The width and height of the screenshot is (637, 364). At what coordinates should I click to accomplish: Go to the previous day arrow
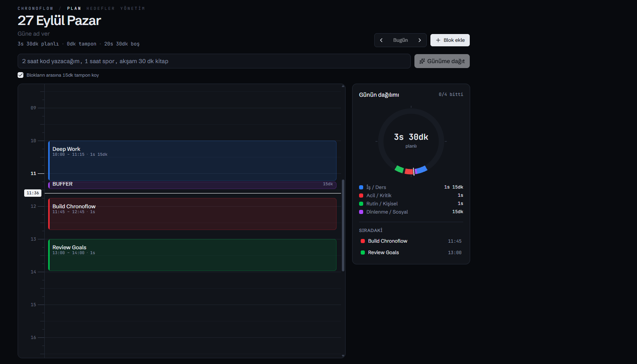(381, 40)
